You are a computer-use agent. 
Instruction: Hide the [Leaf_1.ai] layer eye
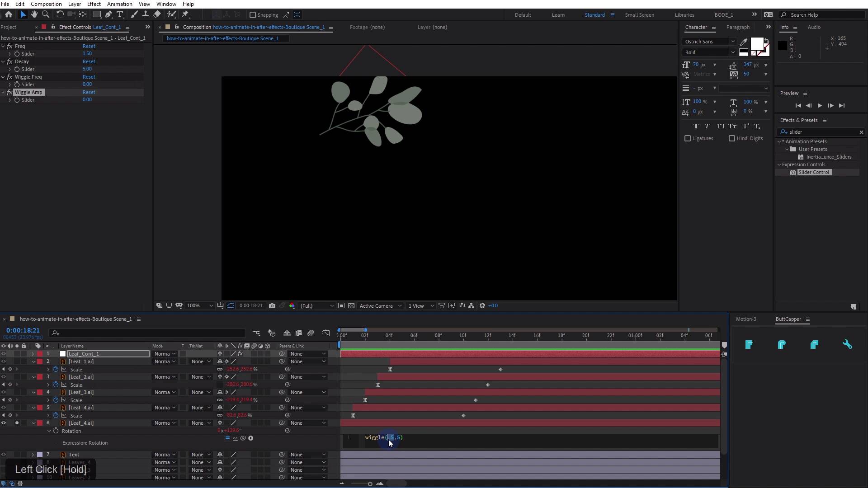(4, 361)
